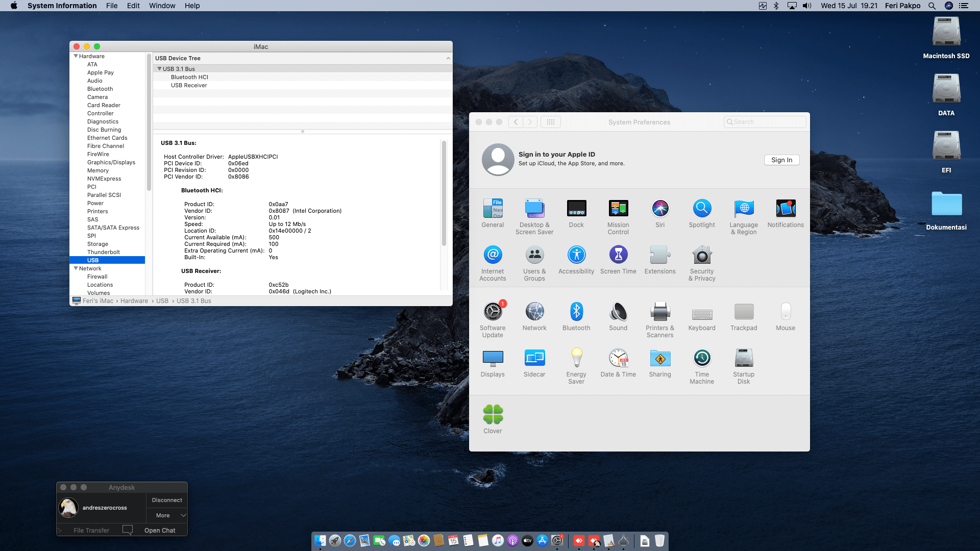Select Graphics/Displays in Hardware sidebar
Viewport: 980px width, 551px height.
111,162
